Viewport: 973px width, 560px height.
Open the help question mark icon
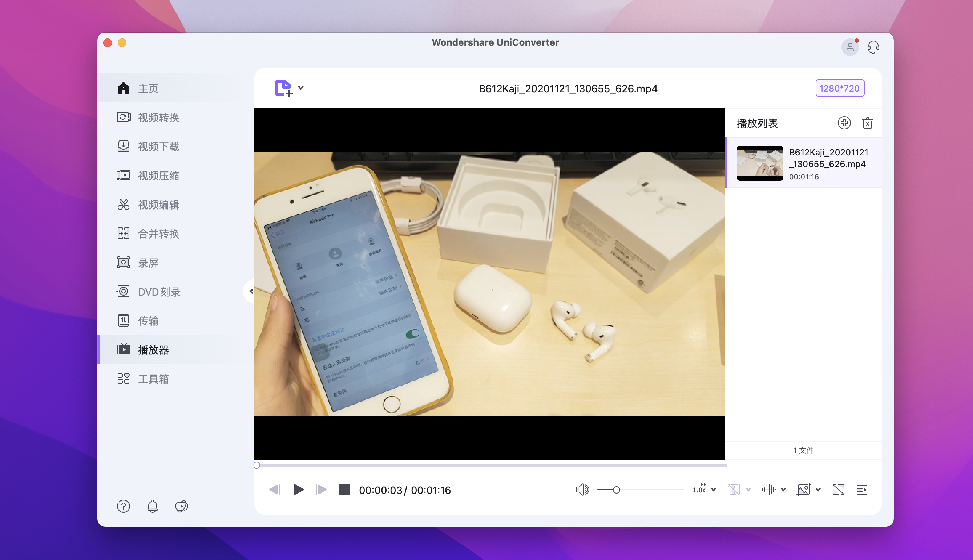pyautogui.click(x=124, y=506)
